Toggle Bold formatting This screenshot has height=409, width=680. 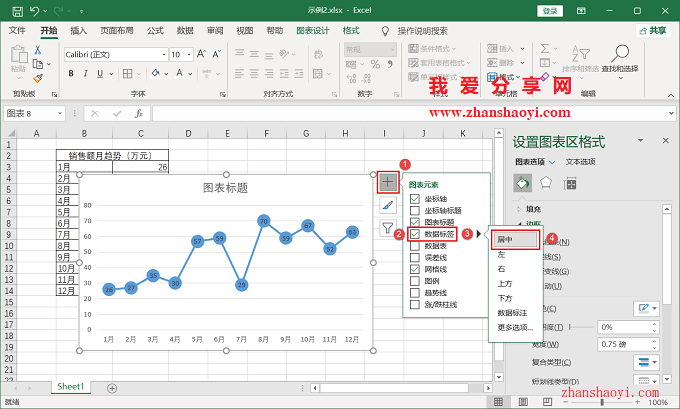pyautogui.click(x=71, y=74)
